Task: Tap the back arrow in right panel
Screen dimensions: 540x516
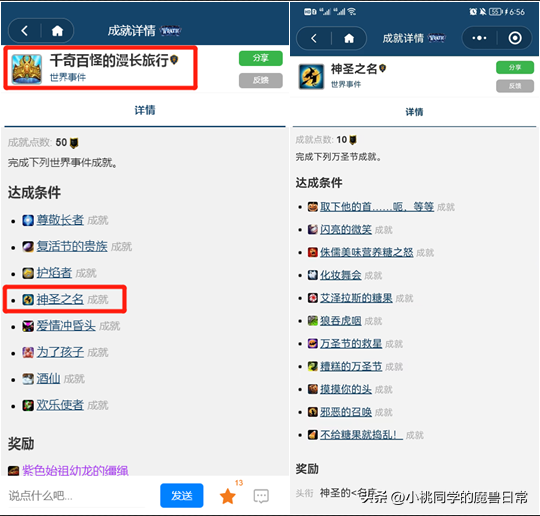Action: (x=313, y=38)
